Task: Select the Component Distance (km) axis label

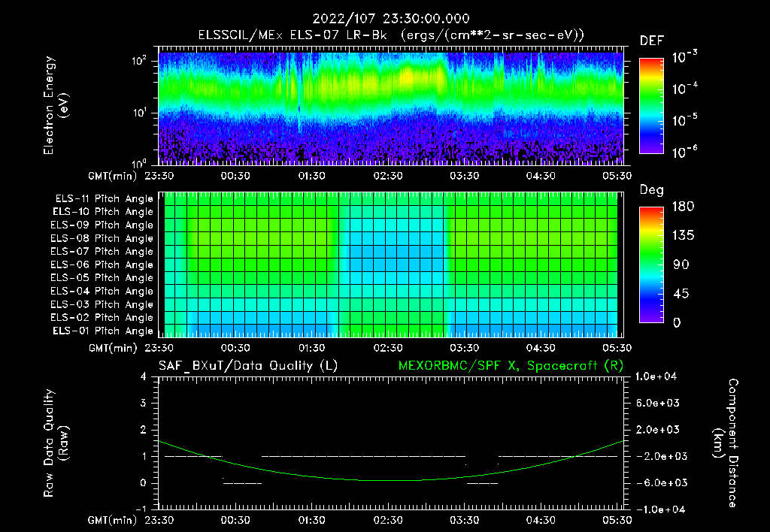Action: (x=726, y=443)
